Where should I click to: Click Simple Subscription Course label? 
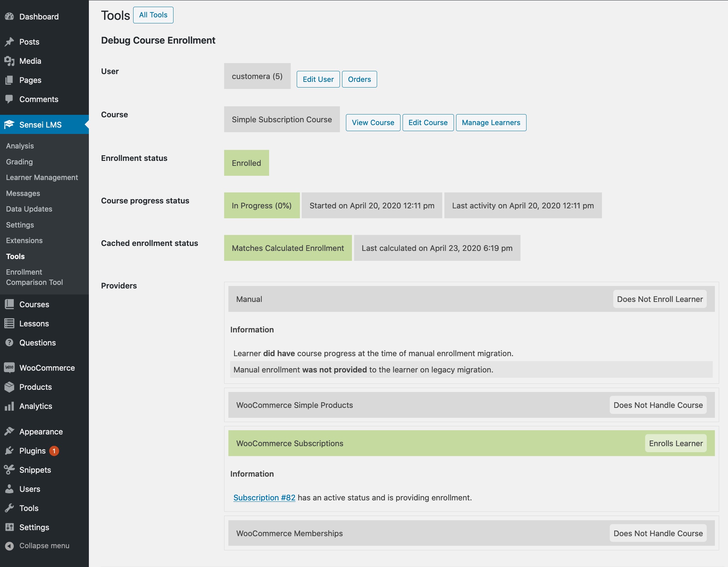coord(282,119)
